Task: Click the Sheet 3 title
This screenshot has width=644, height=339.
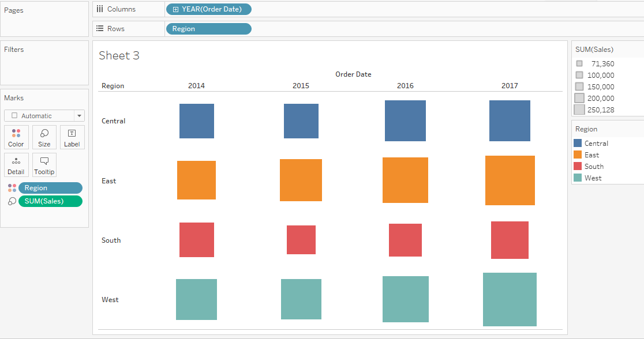Action: click(x=119, y=55)
